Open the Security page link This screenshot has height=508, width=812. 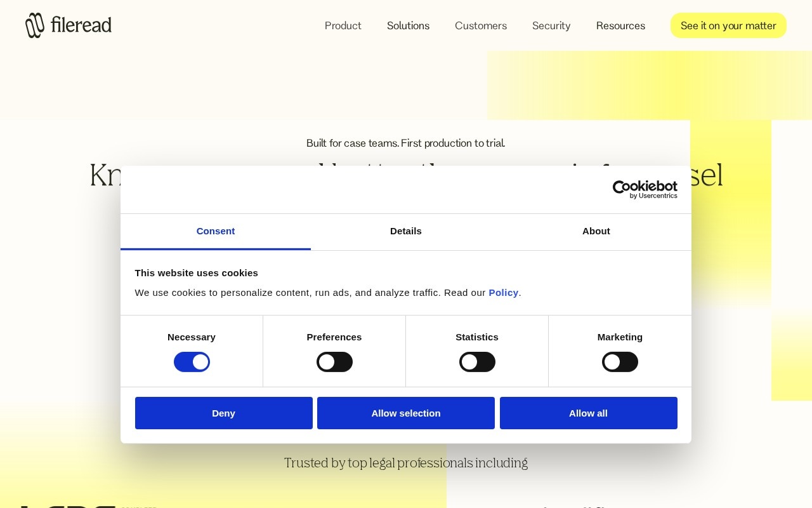(x=551, y=25)
